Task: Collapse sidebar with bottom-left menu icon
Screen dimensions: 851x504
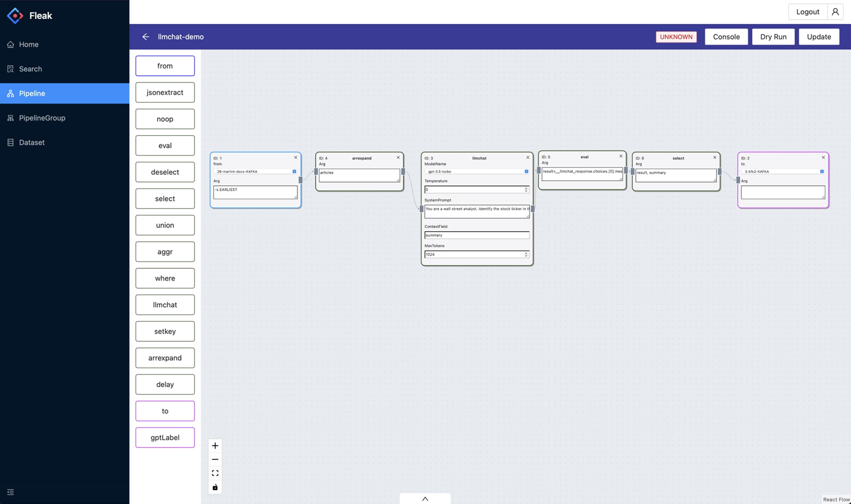Action: pyautogui.click(x=10, y=492)
